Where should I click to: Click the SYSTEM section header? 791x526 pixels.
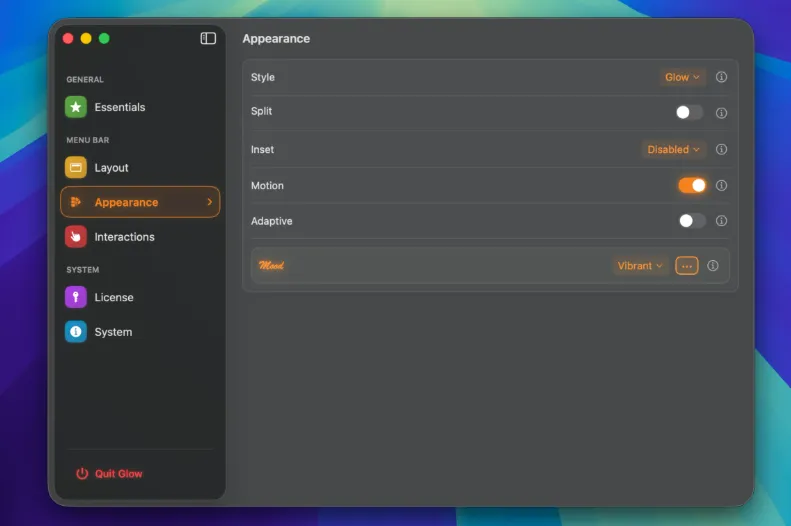coord(83,270)
